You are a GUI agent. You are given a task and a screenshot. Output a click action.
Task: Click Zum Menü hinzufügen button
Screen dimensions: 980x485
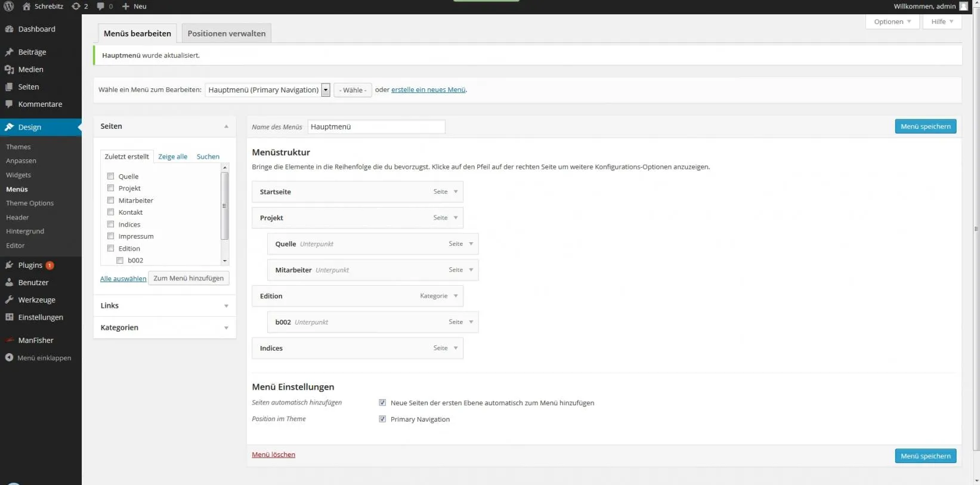pos(188,278)
